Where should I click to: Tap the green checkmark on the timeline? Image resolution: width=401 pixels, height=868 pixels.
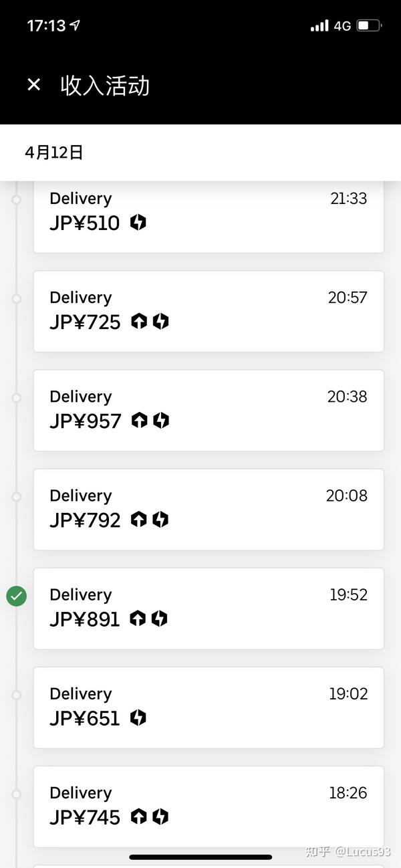coord(16,595)
